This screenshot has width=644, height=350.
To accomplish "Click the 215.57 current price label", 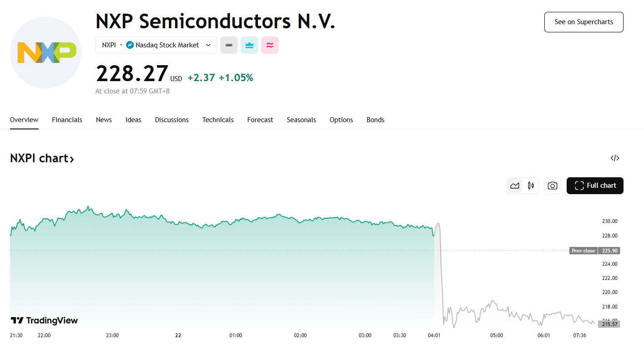I will click(609, 324).
